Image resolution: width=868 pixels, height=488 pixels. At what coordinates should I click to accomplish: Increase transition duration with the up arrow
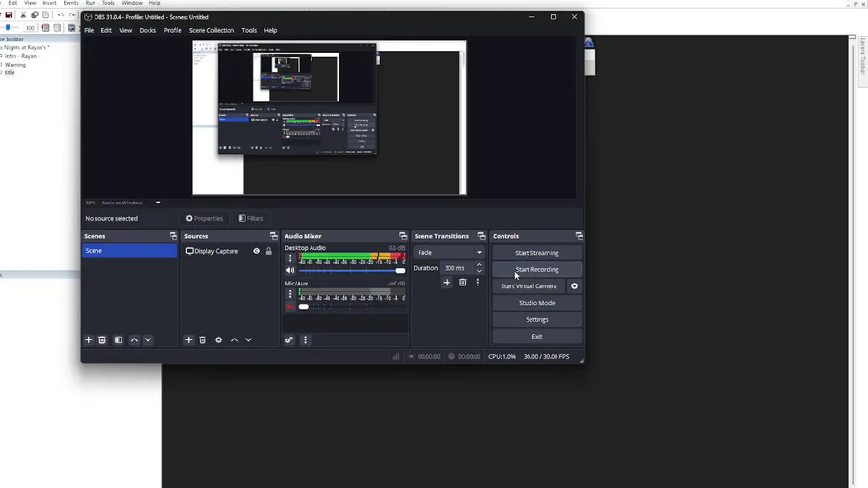479,265
